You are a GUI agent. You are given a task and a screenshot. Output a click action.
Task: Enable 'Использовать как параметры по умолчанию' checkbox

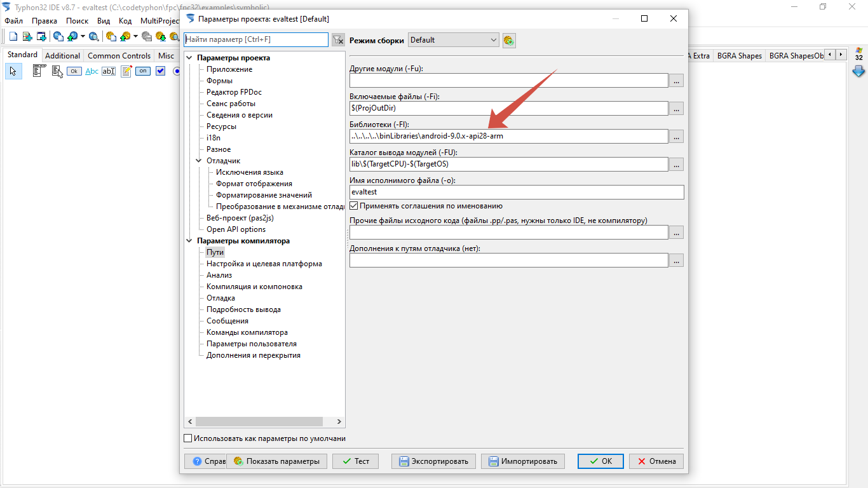(188, 438)
